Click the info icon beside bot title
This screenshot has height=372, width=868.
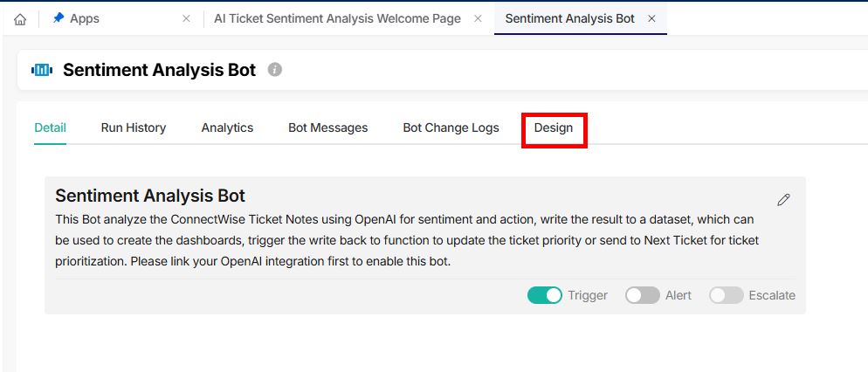(274, 70)
